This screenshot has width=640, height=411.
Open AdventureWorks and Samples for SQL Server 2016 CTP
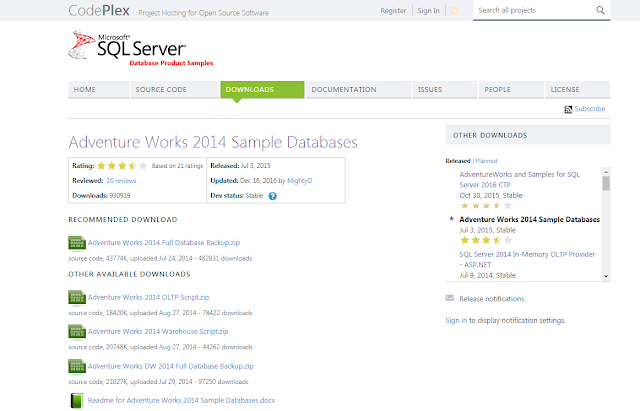pyautogui.click(x=520, y=180)
